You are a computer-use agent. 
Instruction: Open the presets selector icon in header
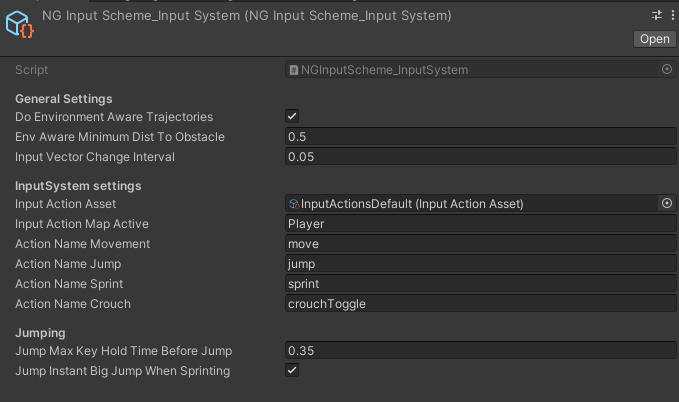coord(657,15)
